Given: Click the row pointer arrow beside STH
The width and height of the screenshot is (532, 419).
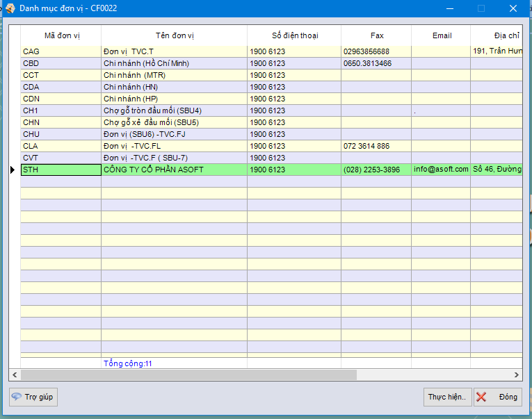Looking at the screenshot, I should click(13, 170).
